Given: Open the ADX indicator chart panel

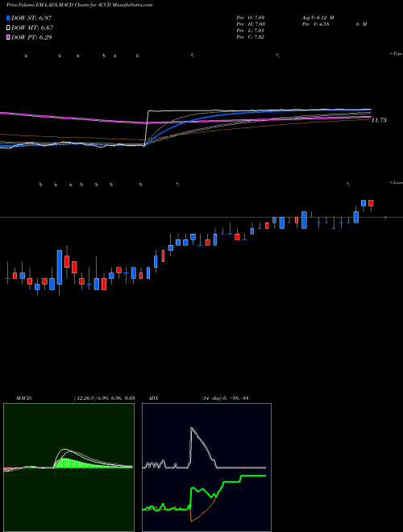Looking at the screenshot, I should [x=206, y=468].
